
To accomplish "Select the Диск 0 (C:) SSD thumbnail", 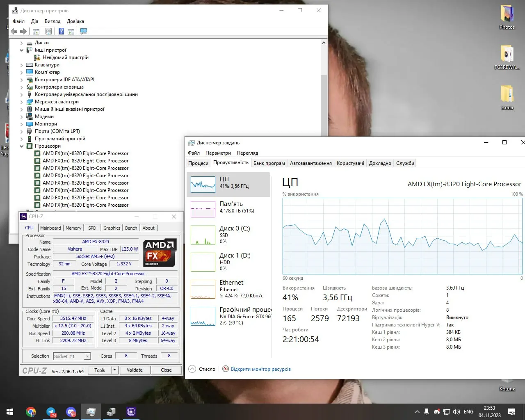I will (x=203, y=235).
